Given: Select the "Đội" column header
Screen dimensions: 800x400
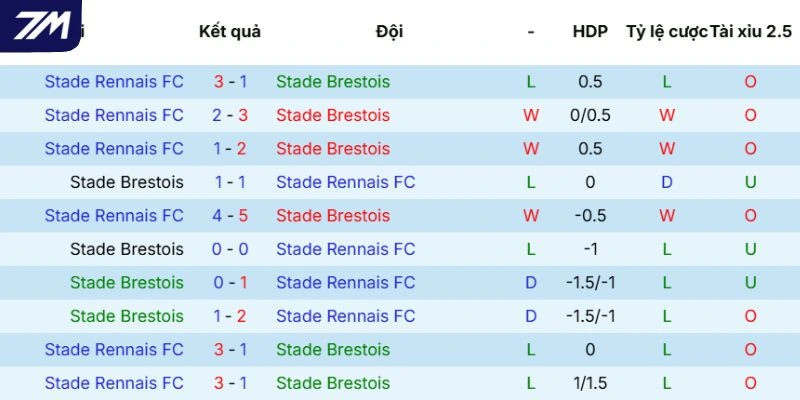Looking at the screenshot, I should tap(390, 31).
